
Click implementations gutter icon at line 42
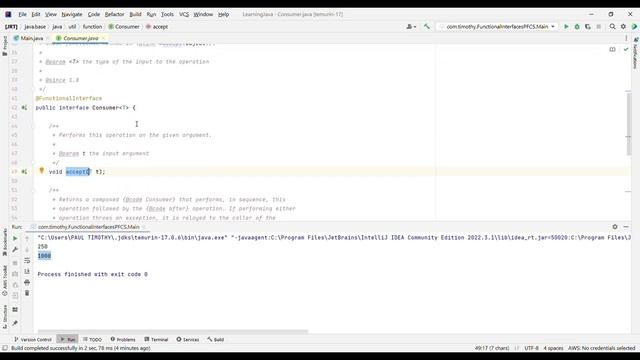point(24,108)
